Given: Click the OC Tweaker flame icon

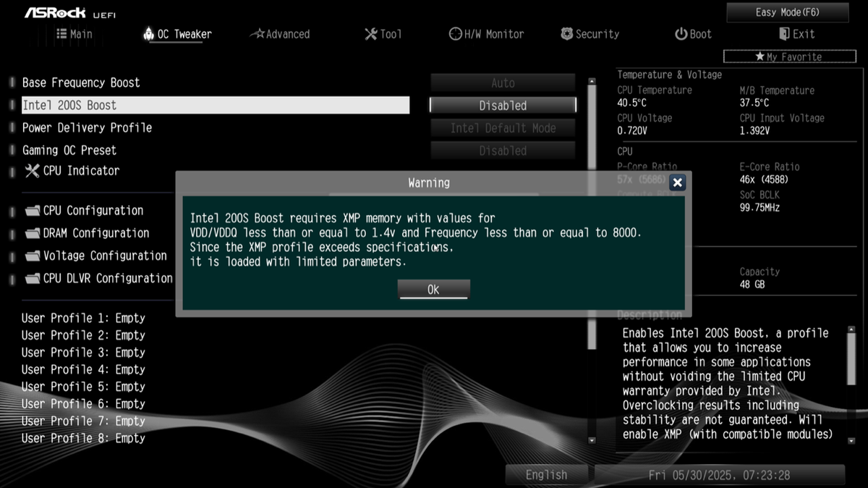Looking at the screenshot, I should pos(148,33).
